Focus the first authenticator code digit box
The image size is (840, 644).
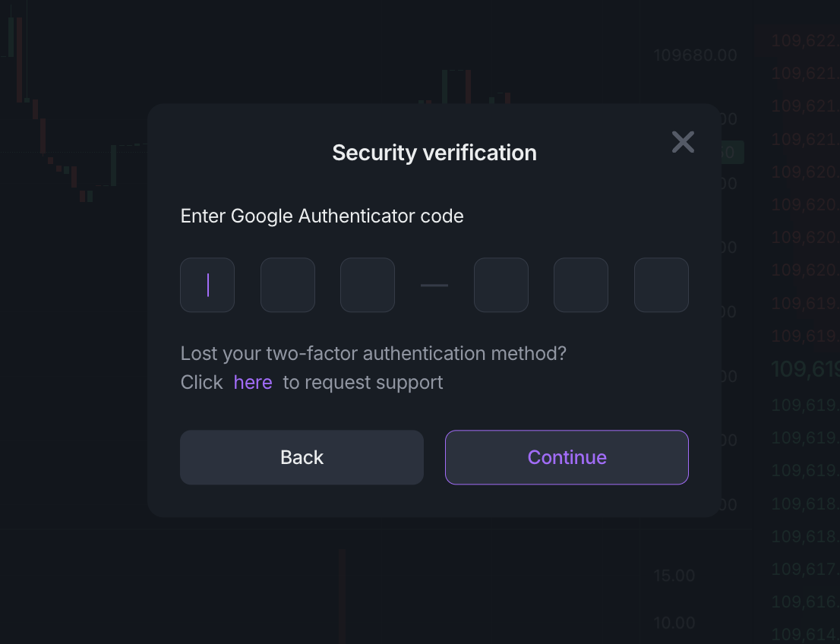[207, 285]
